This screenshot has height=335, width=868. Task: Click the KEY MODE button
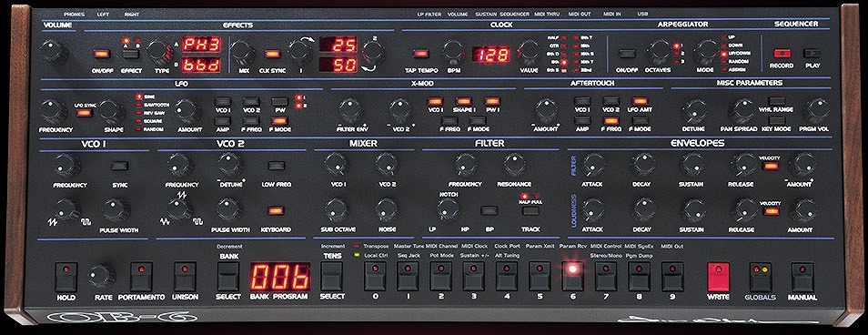pos(777,120)
